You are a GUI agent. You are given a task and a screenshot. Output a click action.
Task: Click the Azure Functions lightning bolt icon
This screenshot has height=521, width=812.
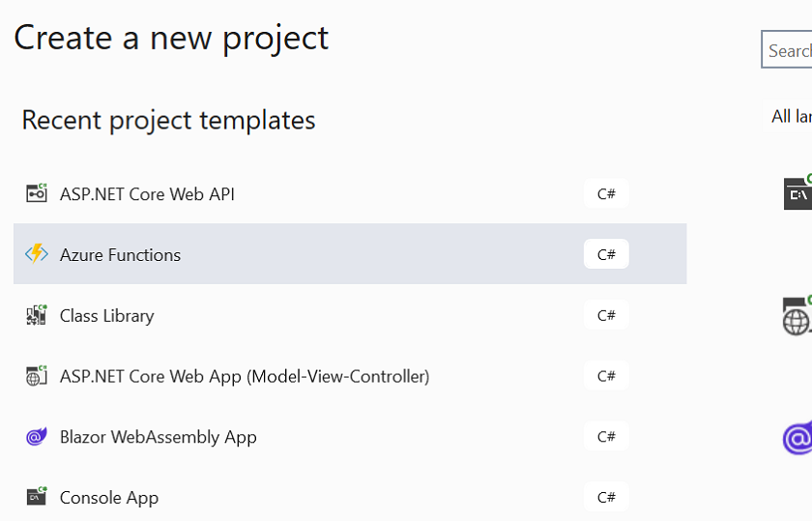(37, 254)
